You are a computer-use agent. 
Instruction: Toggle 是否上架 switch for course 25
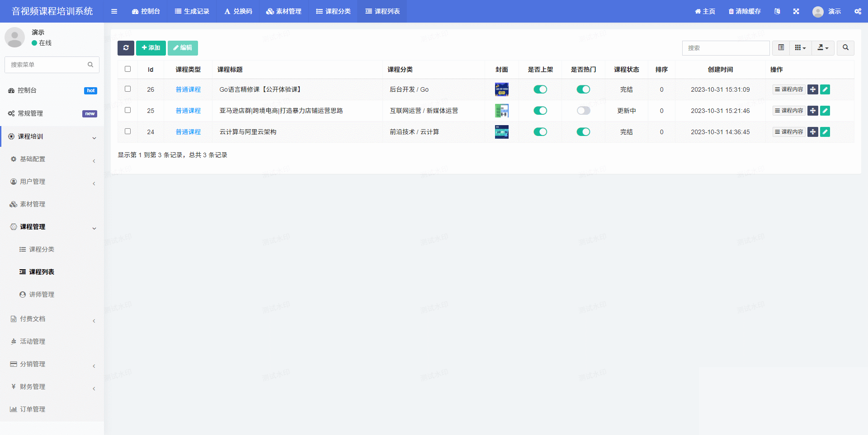tap(540, 111)
